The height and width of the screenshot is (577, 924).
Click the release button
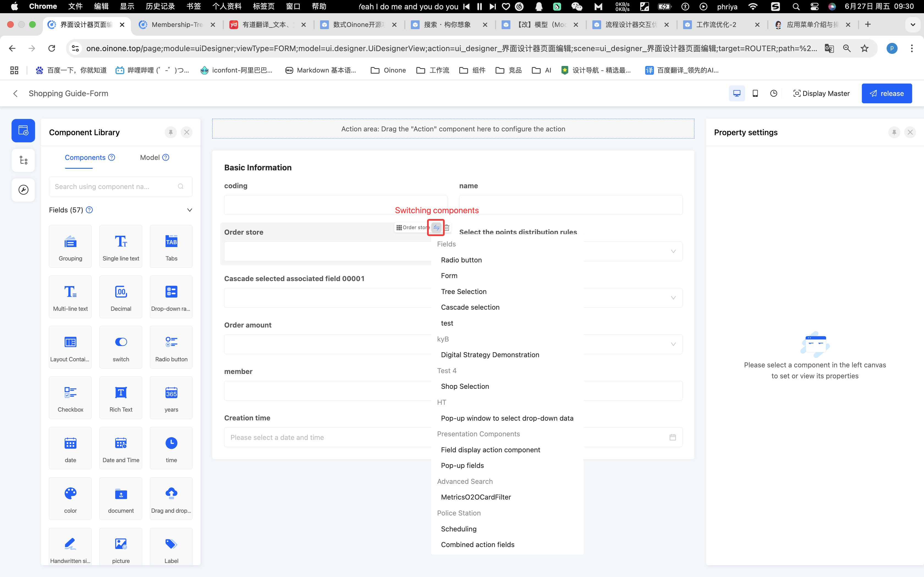pyautogui.click(x=886, y=93)
